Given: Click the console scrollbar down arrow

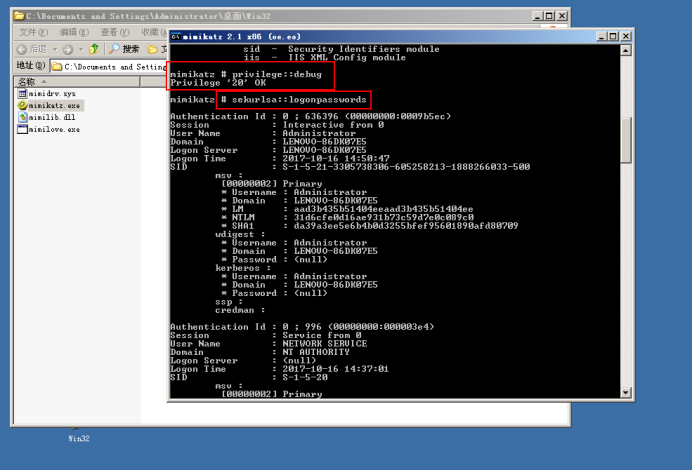Looking at the screenshot, I should click(625, 392).
